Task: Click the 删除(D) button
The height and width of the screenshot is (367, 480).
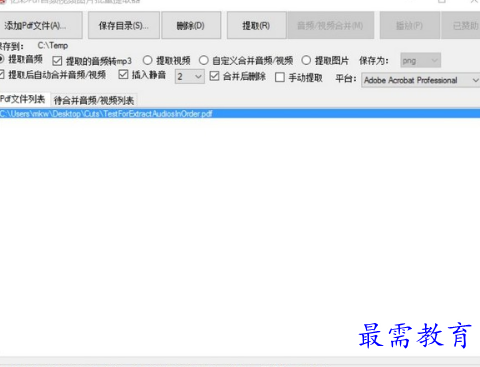Action: tap(191, 25)
